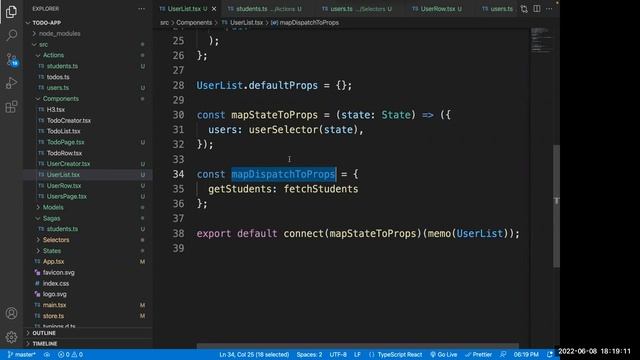Expand the OUTLINE section
This screenshot has width=640, height=360.
[44, 333]
